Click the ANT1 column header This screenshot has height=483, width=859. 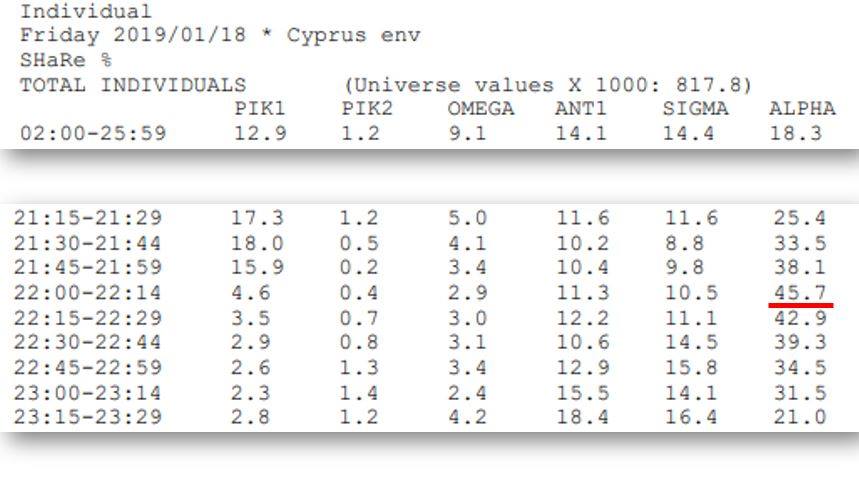[x=581, y=108]
